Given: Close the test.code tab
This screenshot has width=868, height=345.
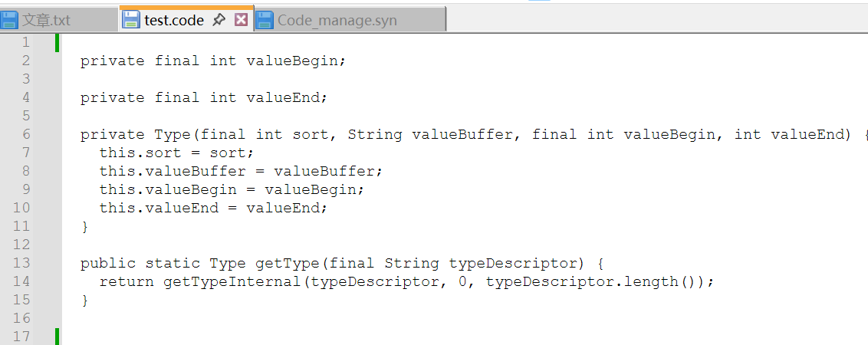Looking at the screenshot, I should (241, 20).
